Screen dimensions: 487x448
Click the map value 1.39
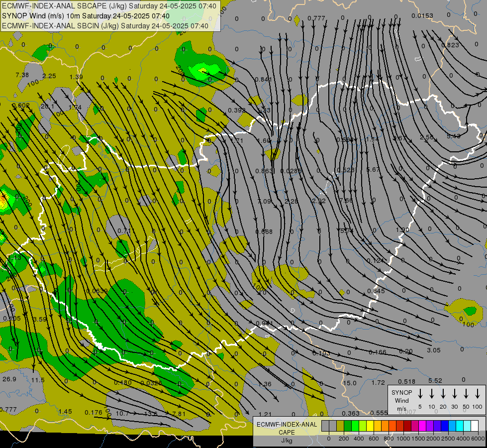point(76,77)
